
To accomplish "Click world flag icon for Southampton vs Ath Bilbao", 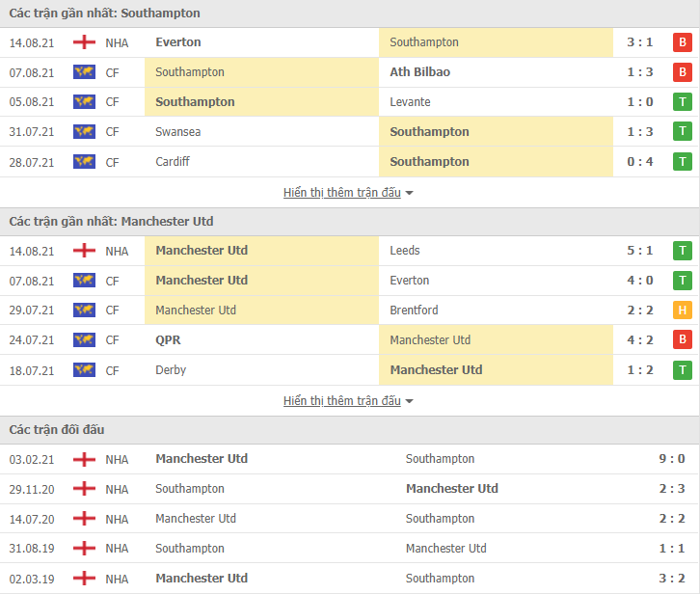I will (84, 72).
